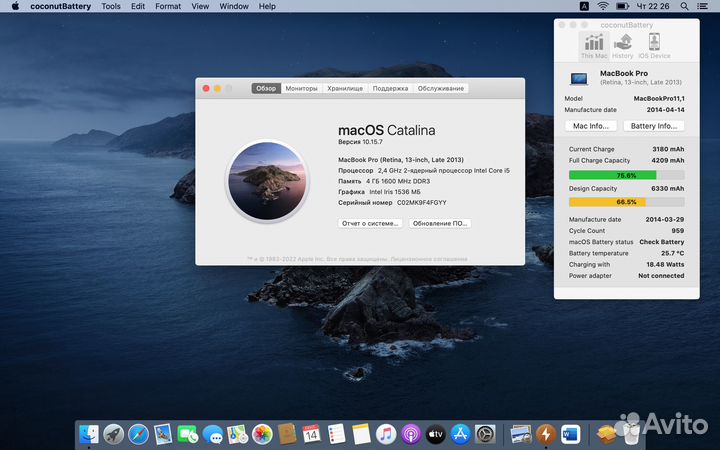Open Microsoft Word in Dock

570,434
